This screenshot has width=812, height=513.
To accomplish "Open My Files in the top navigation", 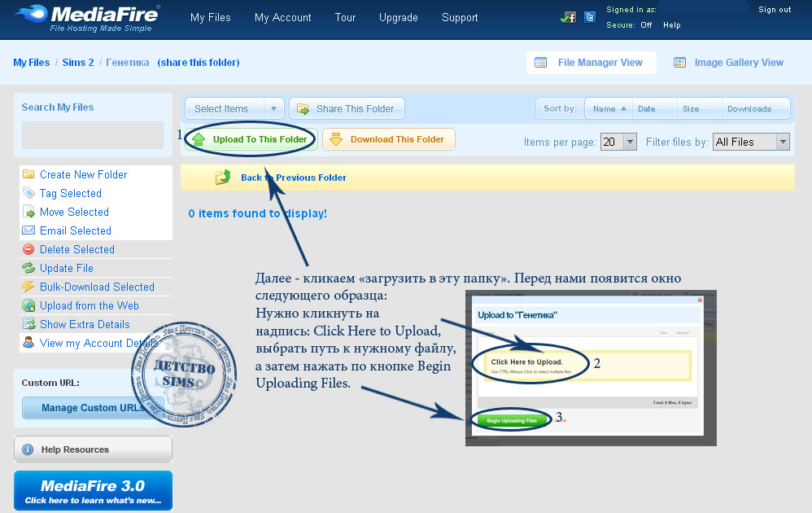I will coord(210,18).
